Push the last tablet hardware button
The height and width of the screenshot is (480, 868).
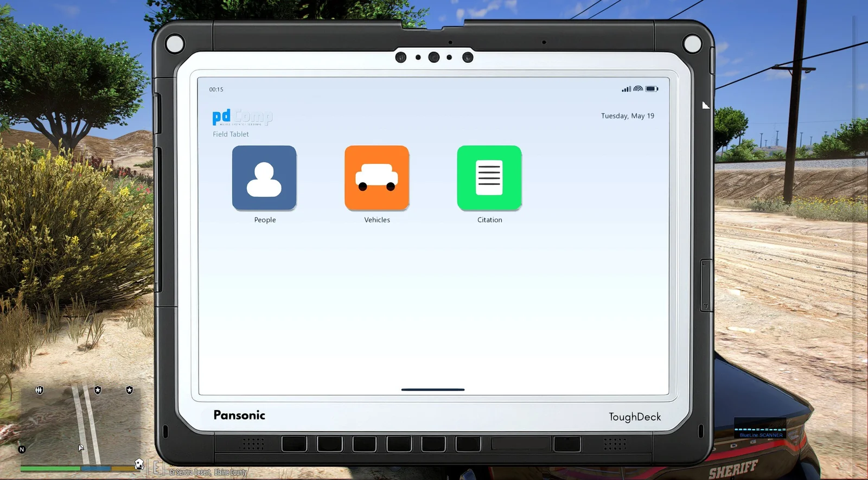(567, 444)
